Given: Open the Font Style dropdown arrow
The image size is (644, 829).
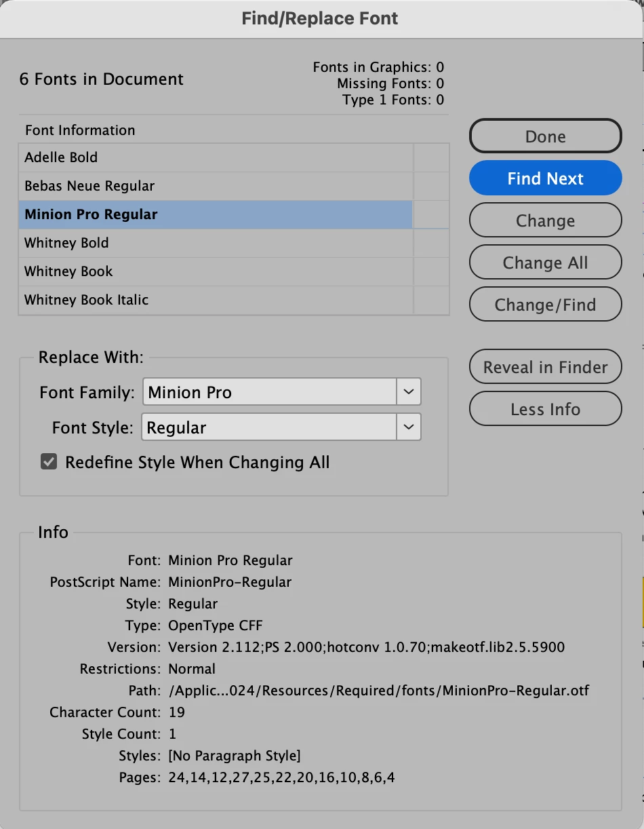Looking at the screenshot, I should tap(408, 427).
